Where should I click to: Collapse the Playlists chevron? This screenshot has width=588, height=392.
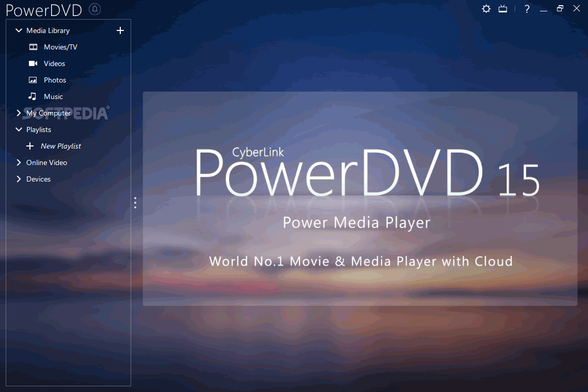[x=19, y=129]
